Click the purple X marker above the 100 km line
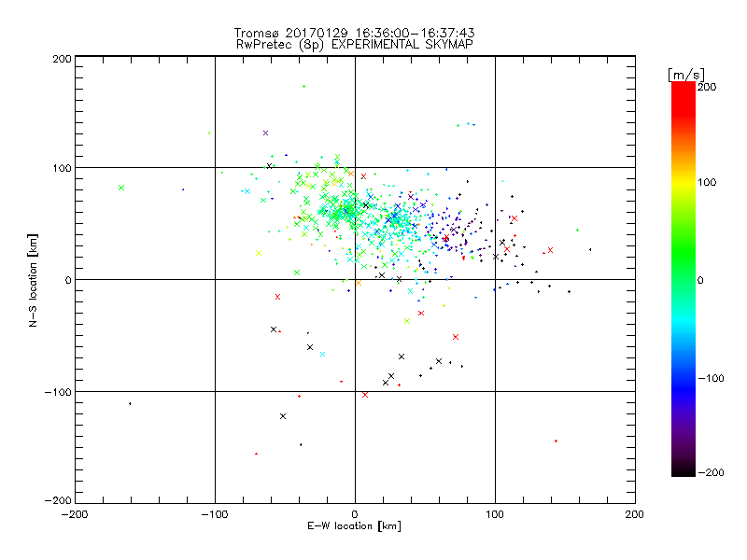Image resolution: width=747 pixels, height=560 pixels. pyautogui.click(x=265, y=133)
